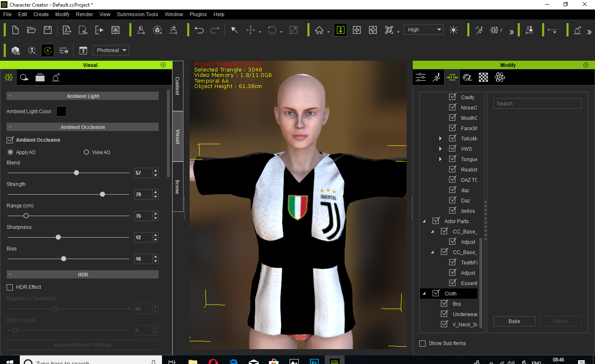Open the Visual panel light snowflake tab
This screenshot has width=595, height=364.
[x=8, y=77]
